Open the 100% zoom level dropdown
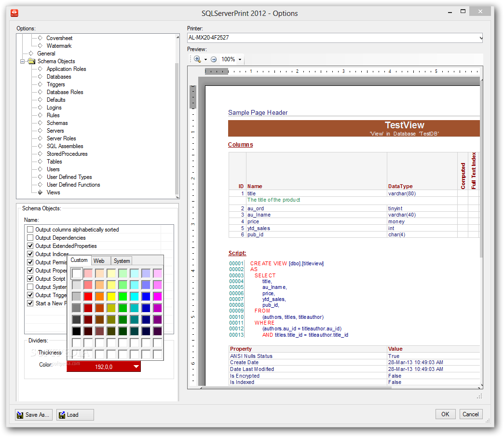Screen dimensions: 504x437 click(x=240, y=59)
